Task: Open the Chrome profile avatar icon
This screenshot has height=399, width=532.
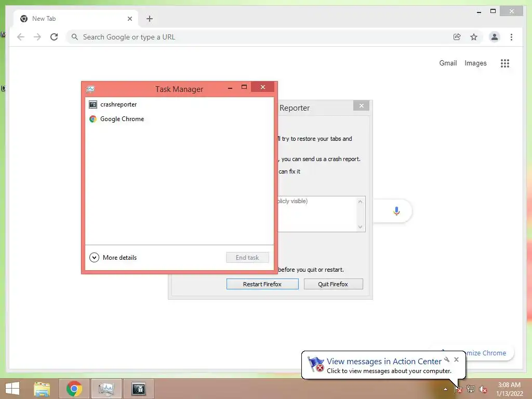Action: click(x=495, y=37)
